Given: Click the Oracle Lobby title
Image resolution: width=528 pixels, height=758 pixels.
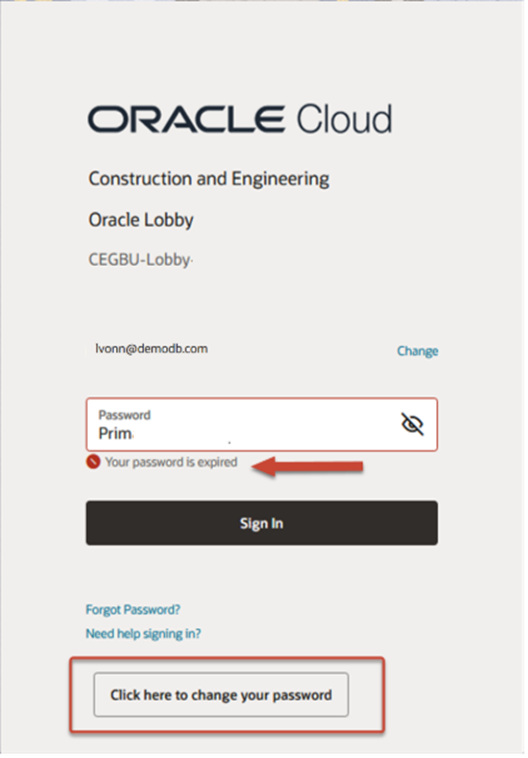Looking at the screenshot, I should 141,220.
